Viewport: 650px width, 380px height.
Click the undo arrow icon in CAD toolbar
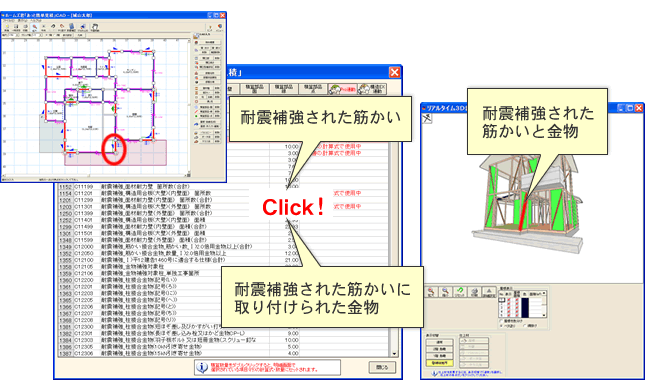[x=53, y=27]
